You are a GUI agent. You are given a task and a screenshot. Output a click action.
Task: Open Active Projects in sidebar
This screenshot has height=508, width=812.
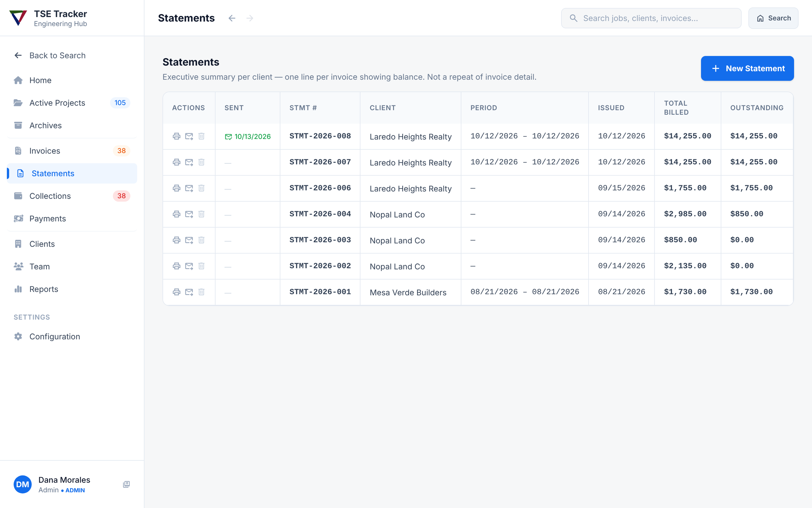pos(72,103)
